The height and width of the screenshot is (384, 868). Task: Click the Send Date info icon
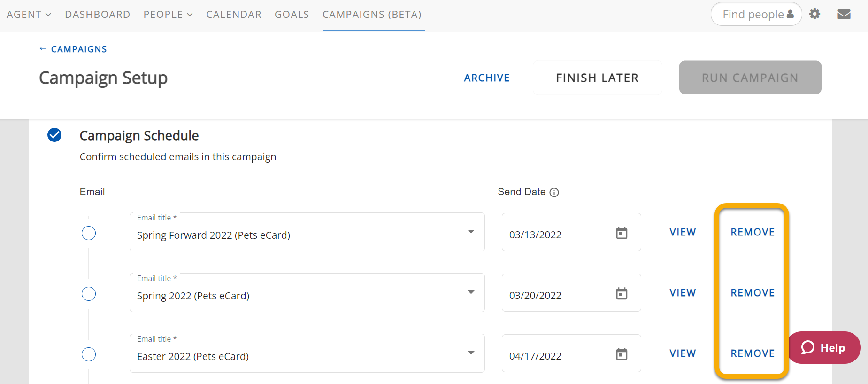click(554, 192)
